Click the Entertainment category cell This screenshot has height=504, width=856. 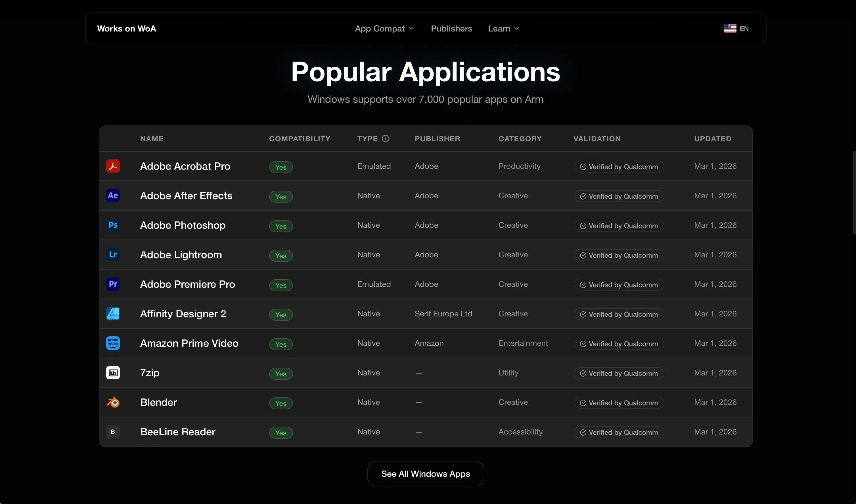[x=523, y=343]
